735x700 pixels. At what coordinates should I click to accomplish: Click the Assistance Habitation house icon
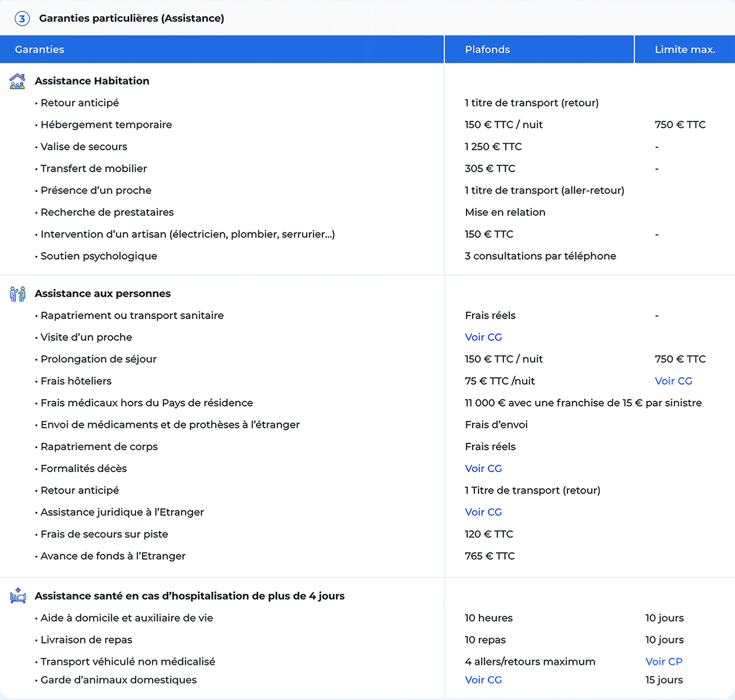point(17,81)
